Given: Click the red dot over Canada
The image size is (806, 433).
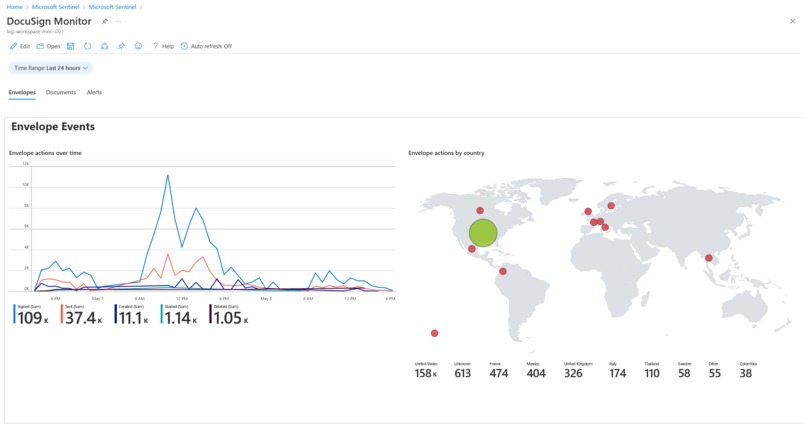Looking at the screenshot, I should (x=480, y=210).
